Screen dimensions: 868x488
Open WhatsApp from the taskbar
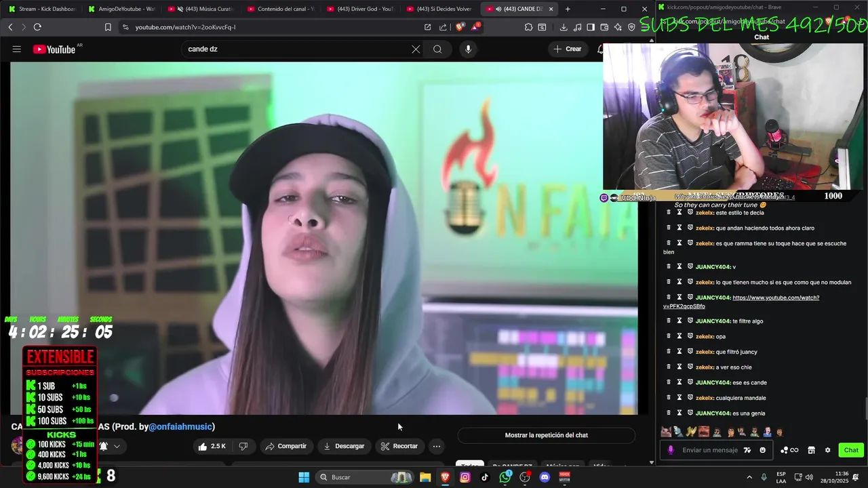coord(505,477)
